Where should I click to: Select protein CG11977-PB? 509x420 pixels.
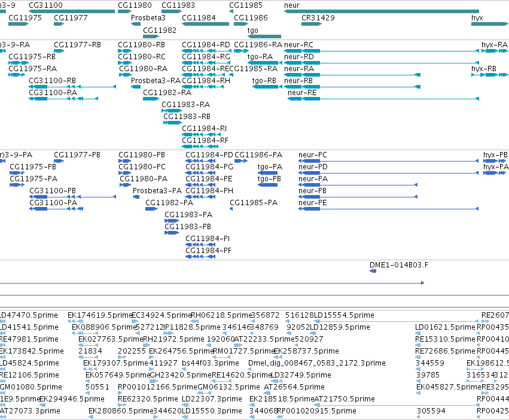(77, 154)
